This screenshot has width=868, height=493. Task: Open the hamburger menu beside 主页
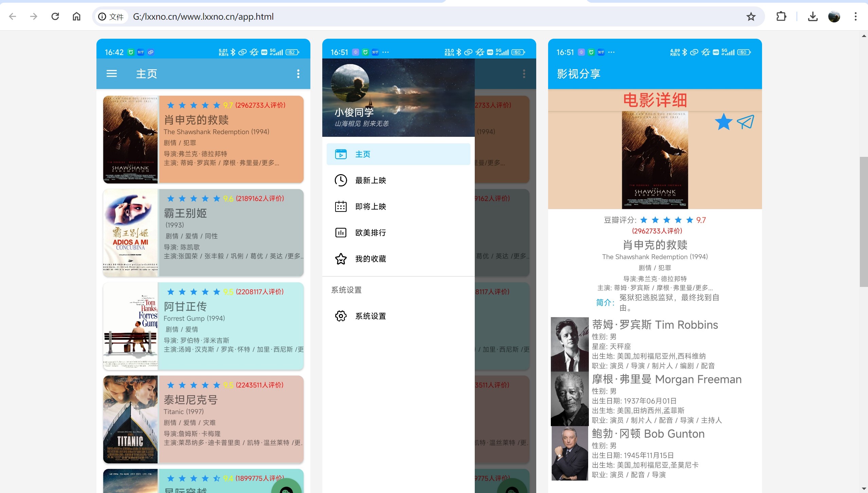tap(111, 74)
